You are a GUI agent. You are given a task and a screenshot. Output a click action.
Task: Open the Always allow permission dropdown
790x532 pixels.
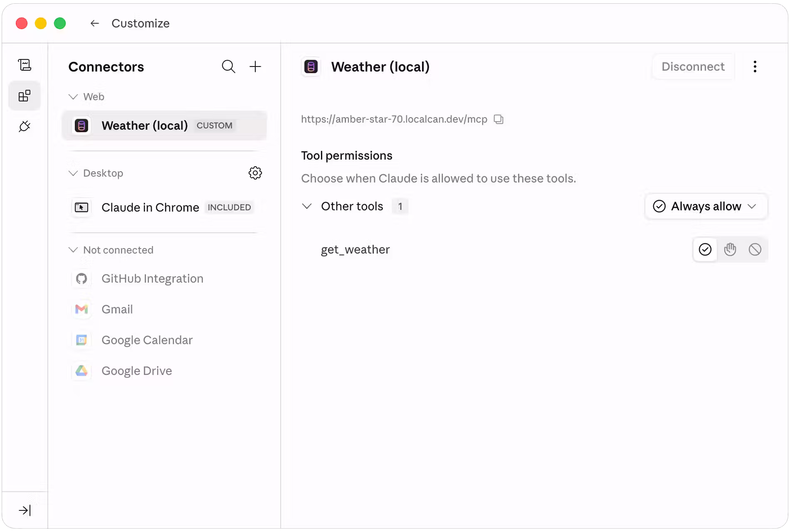[706, 206]
